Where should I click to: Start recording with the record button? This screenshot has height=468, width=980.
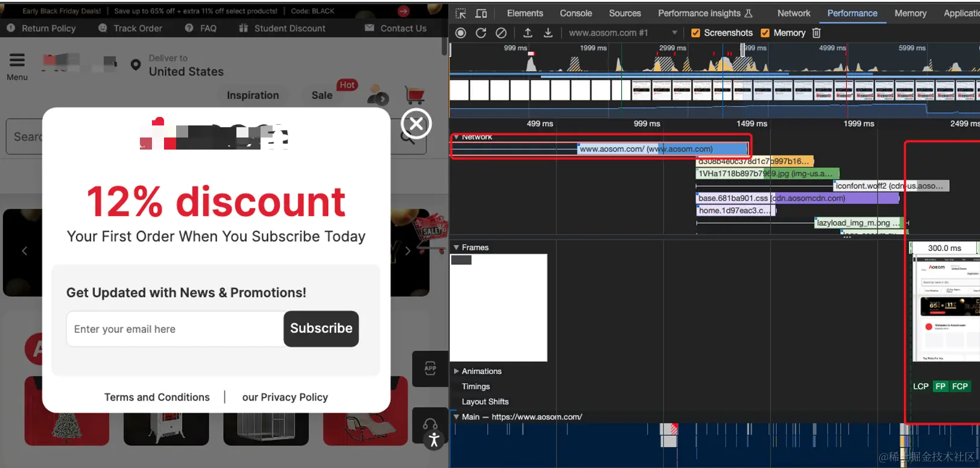461,33
